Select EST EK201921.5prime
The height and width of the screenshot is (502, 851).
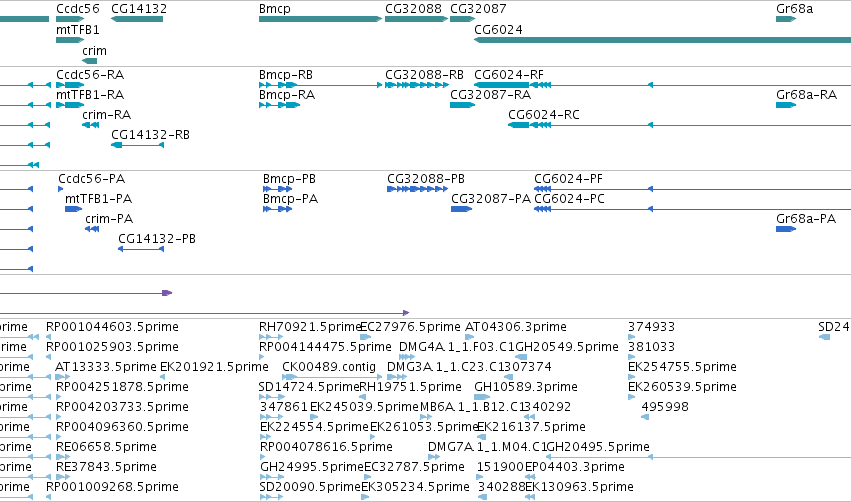tap(214, 367)
